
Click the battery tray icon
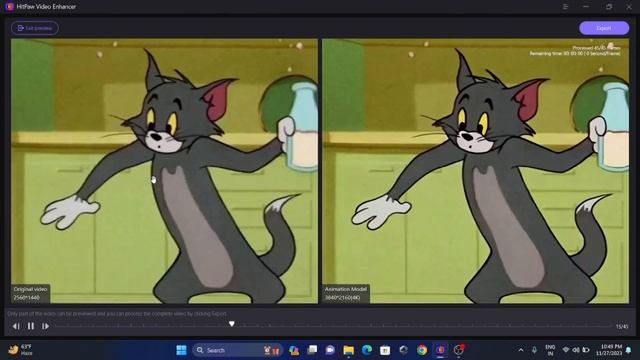586,350
